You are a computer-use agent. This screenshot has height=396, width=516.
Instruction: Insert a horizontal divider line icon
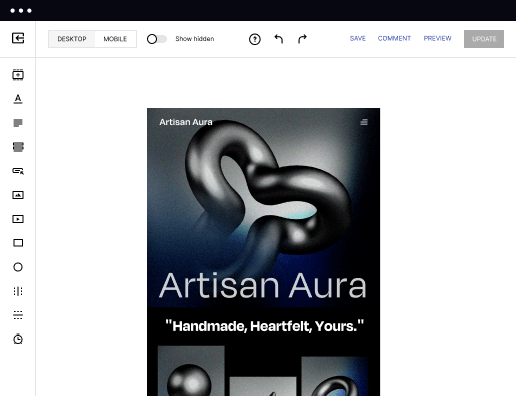[18, 315]
